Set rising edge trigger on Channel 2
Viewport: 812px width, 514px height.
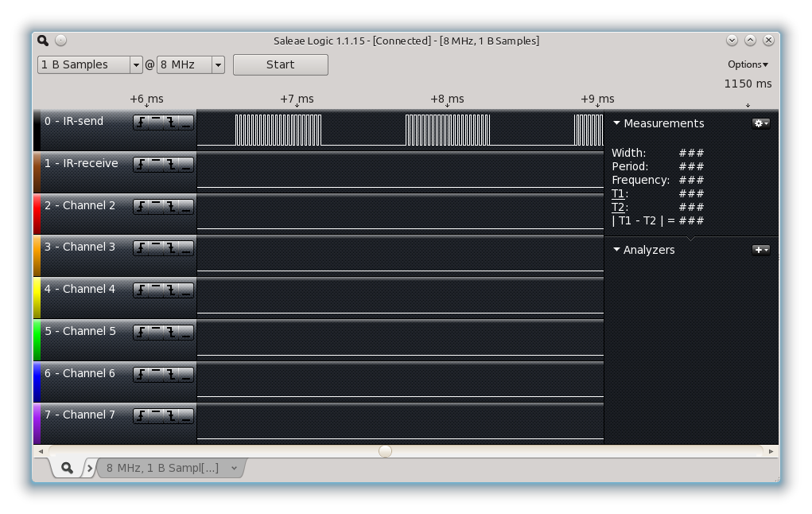point(141,207)
